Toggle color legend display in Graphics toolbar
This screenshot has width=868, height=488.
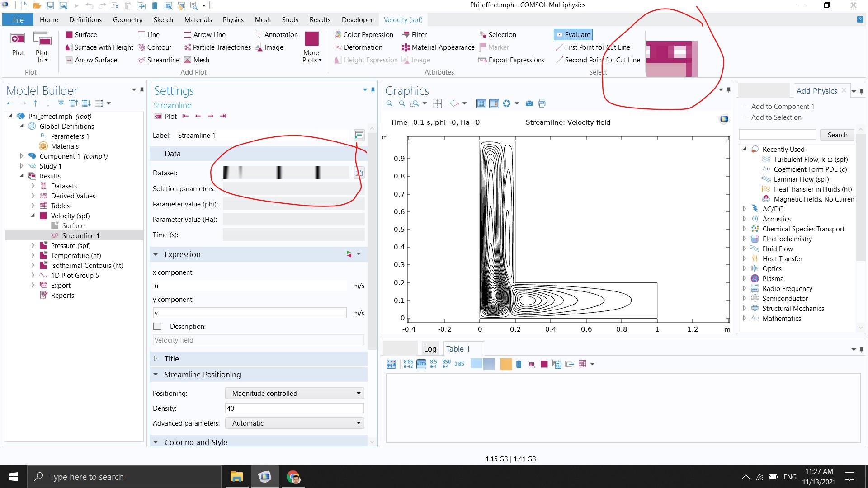coord(494,103)
